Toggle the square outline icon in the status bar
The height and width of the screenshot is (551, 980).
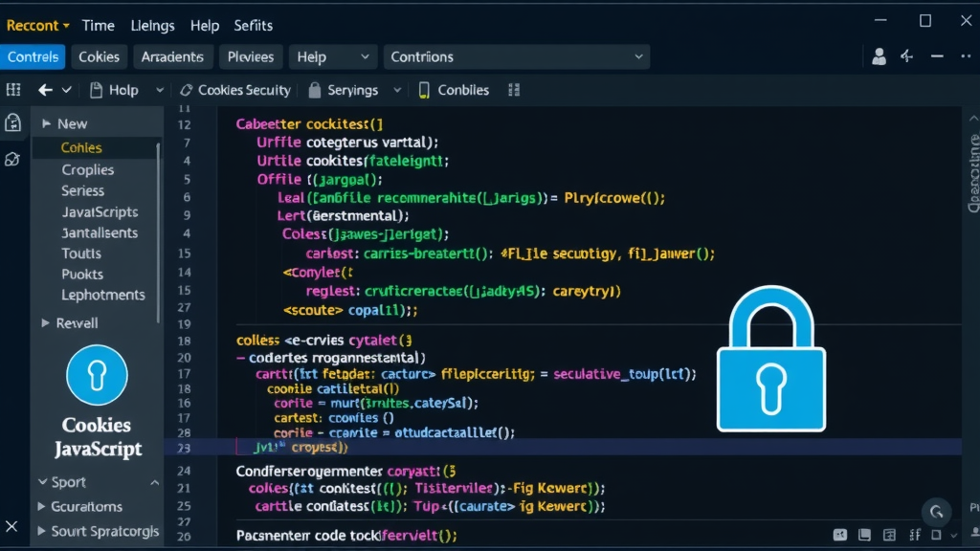[938, 536]
